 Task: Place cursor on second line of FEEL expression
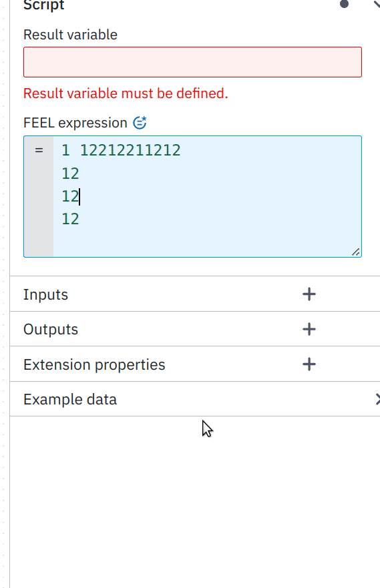pos(71,174)
